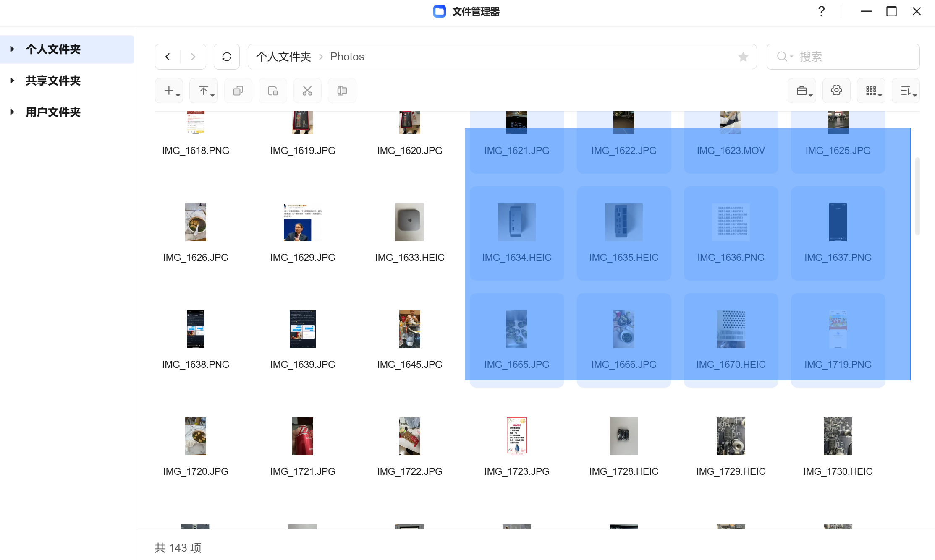Select IMG_1638.PNG thumbnail
The width and height of the screenshot is (935, 560).
pos(196,329)
